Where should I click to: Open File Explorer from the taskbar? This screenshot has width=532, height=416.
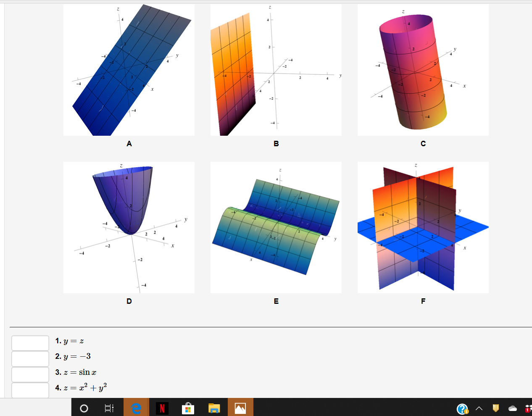pos(214,407)
